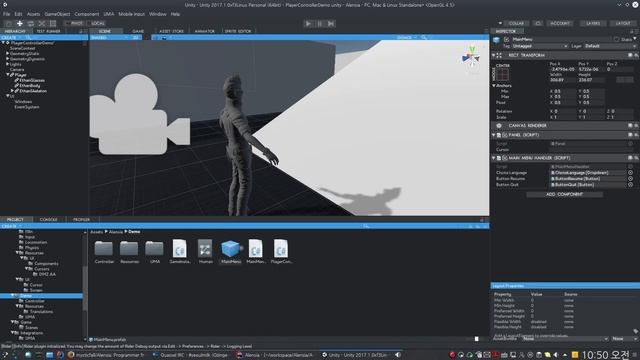Image resolution: width=640 pixels, height=360 pixels.
Task: Open the Layout button
Action: pos(623,23)
